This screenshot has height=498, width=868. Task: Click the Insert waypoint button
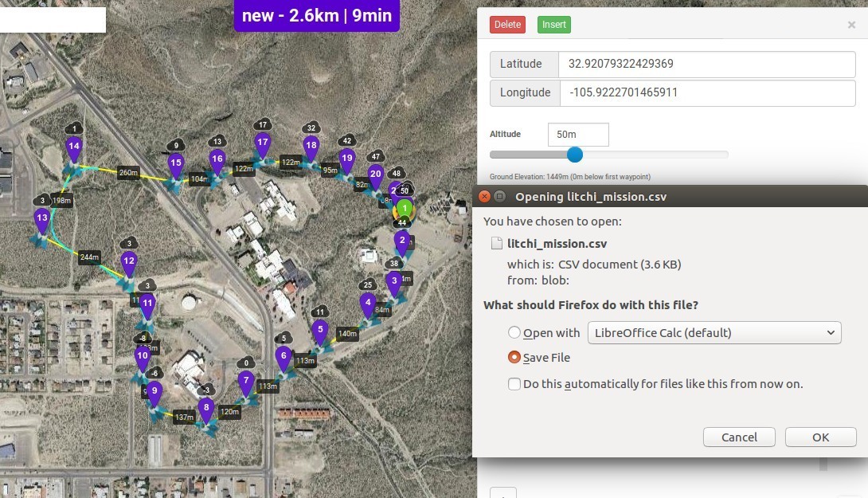click(553, 24)
